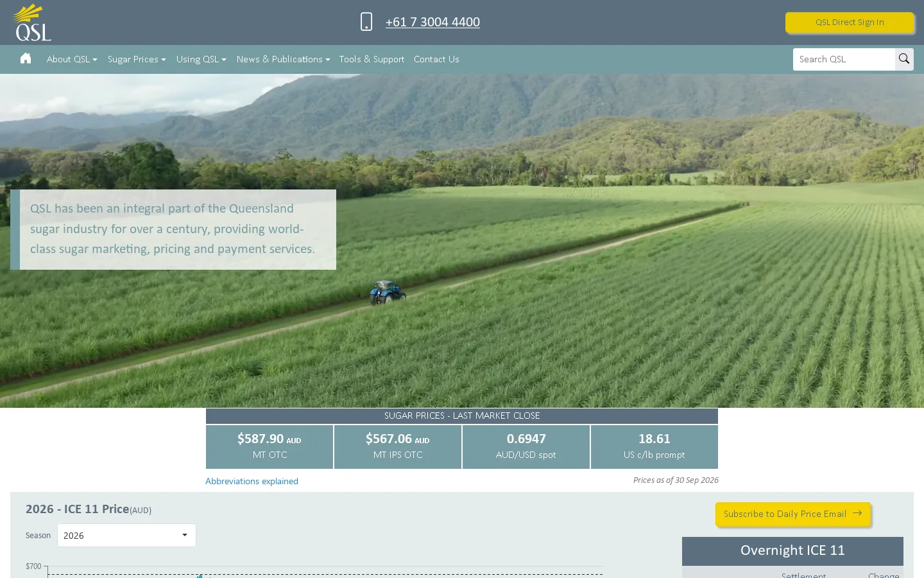Click the tractor hero image
924x578 pixels.
(462, 241)
